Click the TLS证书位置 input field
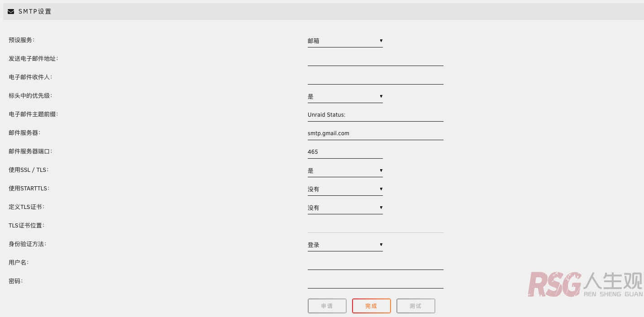 coord(376,226)
